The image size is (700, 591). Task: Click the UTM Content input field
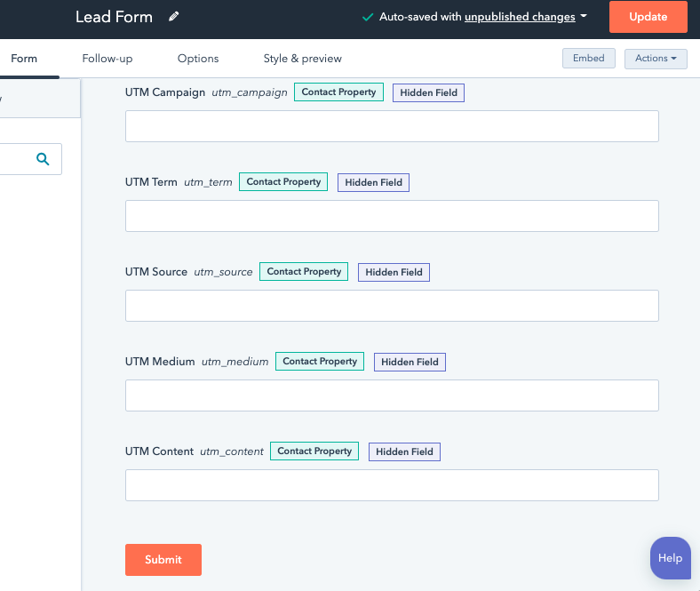point(392,485)
